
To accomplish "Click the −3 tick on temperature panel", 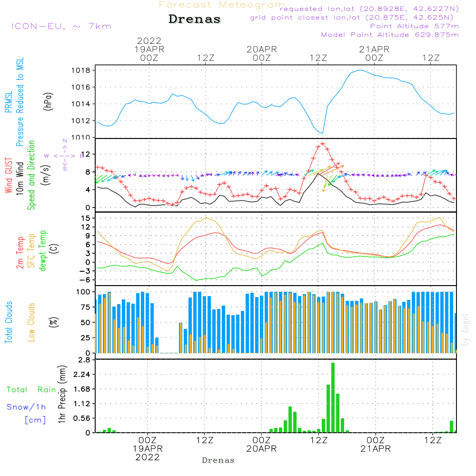I will click(85, 271).
